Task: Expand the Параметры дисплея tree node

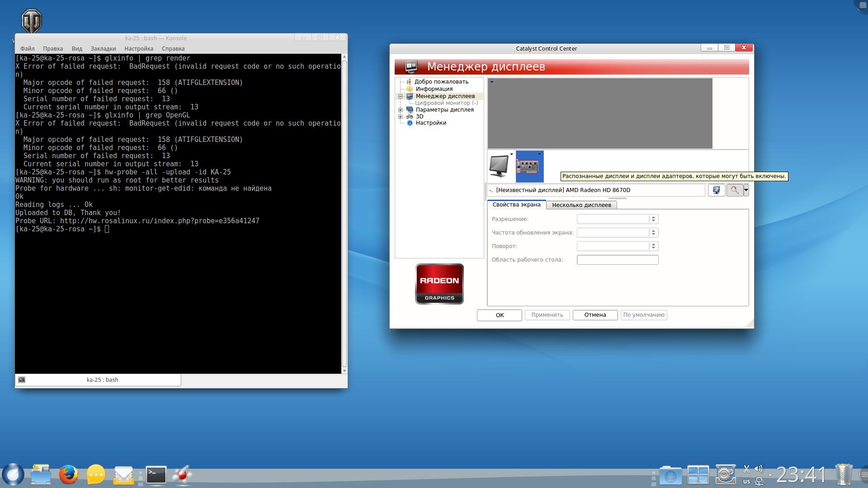Action: 400,110
